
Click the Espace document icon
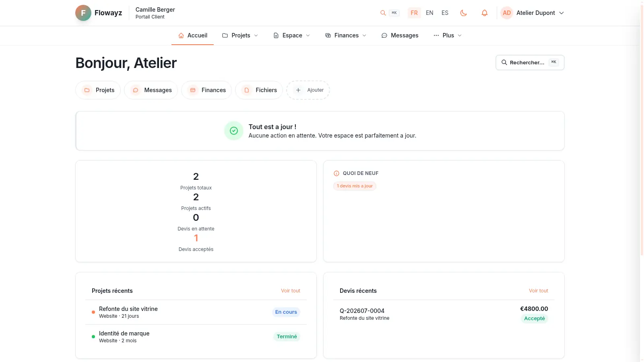pyautogui.click(x=276, y=35)
